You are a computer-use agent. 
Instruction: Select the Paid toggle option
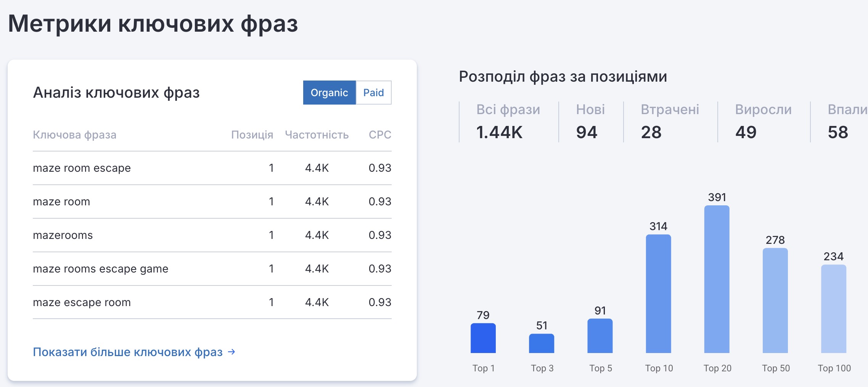click(373, 93)
